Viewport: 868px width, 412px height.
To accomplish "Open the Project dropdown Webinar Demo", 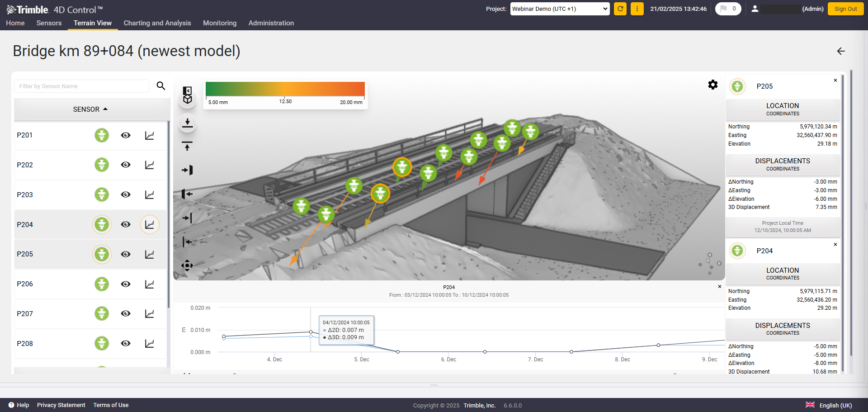I will (560, 9).
